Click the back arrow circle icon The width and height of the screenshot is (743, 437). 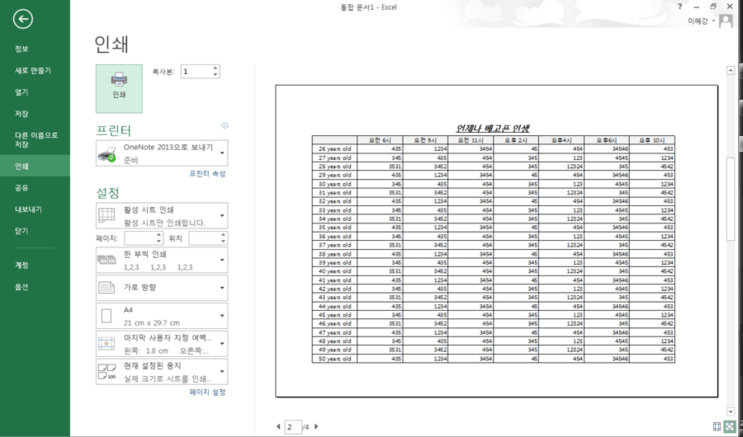click(23, 19)
